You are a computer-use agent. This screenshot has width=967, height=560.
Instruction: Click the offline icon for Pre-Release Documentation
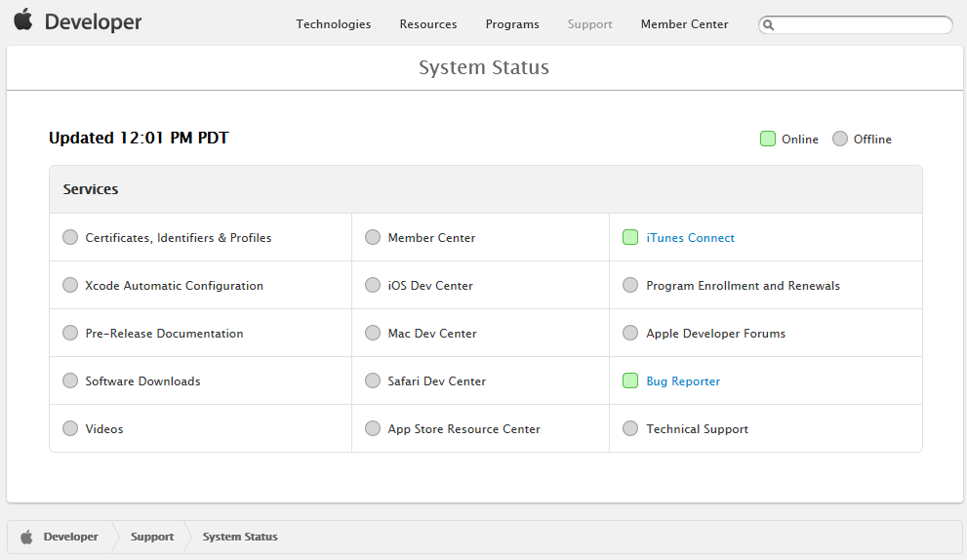pyautogui.click(x=70, y=333)
